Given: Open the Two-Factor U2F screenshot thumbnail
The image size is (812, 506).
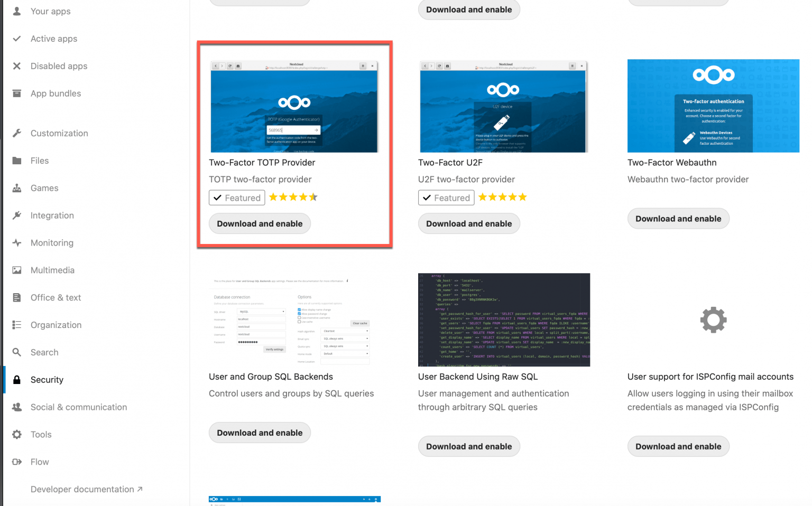Looking at the screenshot, I should 503,106.
